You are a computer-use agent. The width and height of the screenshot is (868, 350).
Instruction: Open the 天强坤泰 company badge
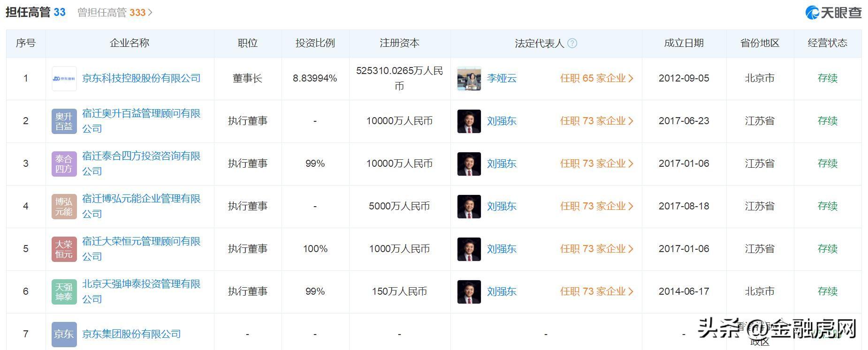pos(64,292)
